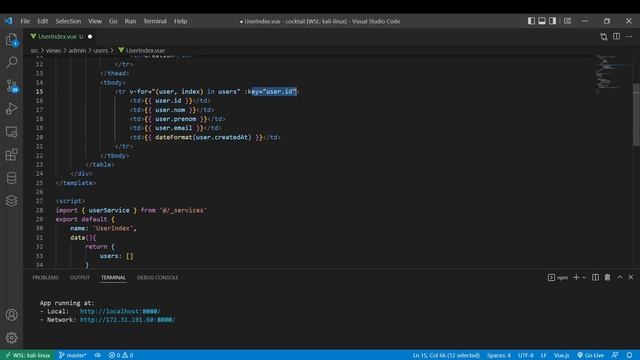
Task: Click the src breadcrumb
Action: coord(34,51)
